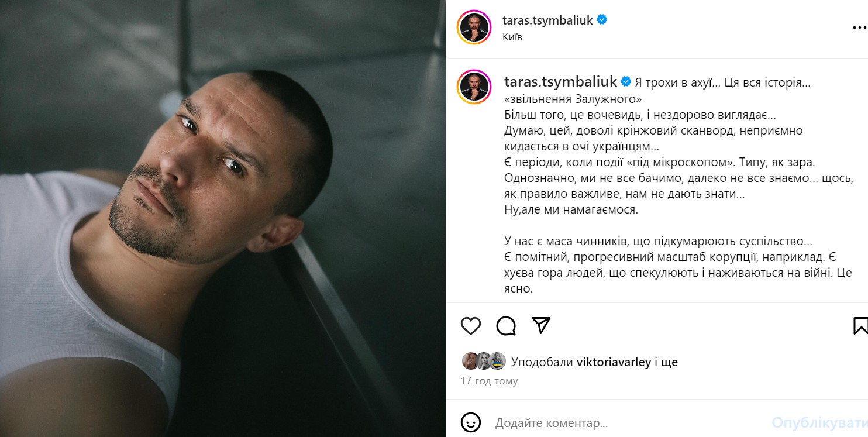868x437 pixels.
Task: Click the caption profile avatar with story ring
Action: pyautogui.click(x=474, y=87)
